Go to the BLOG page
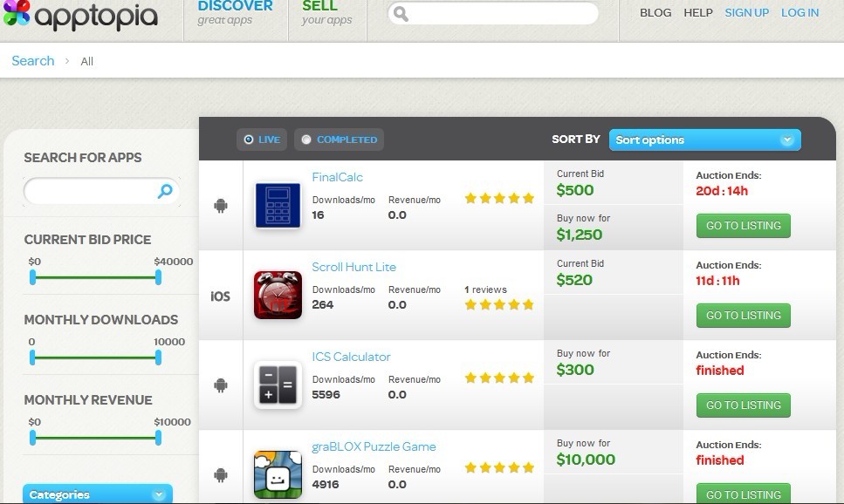Image resolution: width=844 pixels, height=504 pixels. tap(655, 13)
